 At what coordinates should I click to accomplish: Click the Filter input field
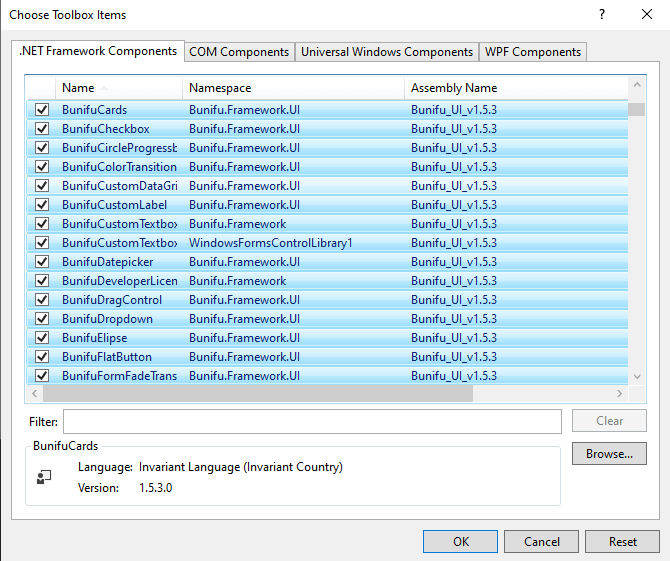point(312,421)
